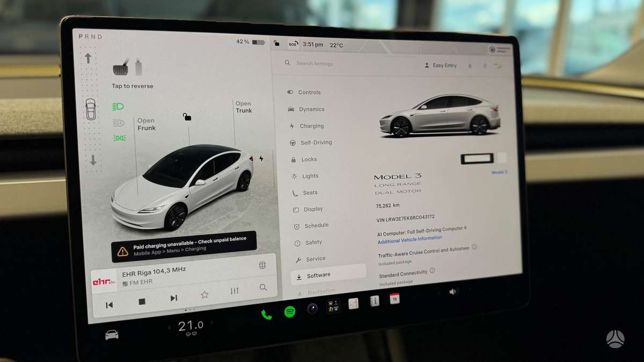The image size is (644, 362).
Task: Stop radio playback
Action: [x=142, y=301]
